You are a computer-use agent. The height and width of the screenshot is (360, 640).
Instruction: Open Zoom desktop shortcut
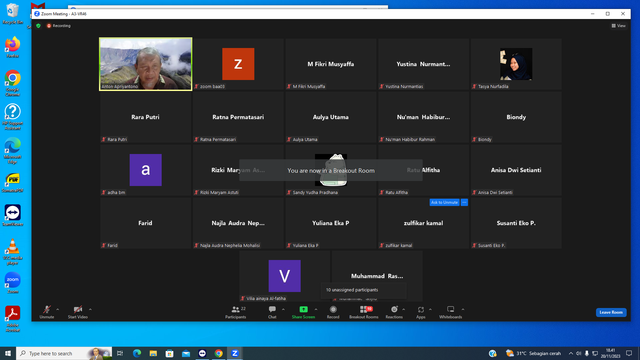click(x=12, y=283)
